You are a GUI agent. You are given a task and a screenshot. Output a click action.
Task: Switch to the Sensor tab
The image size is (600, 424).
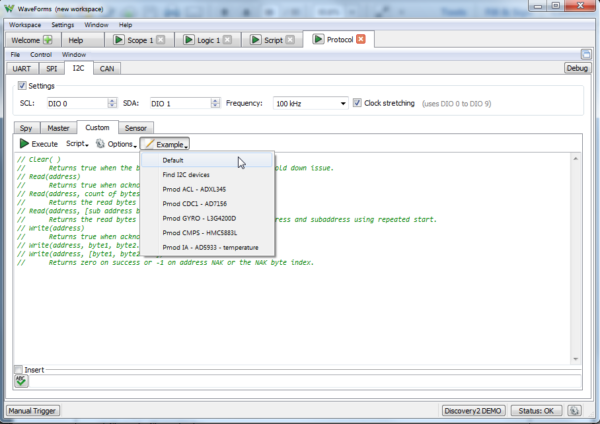point(136,128)
